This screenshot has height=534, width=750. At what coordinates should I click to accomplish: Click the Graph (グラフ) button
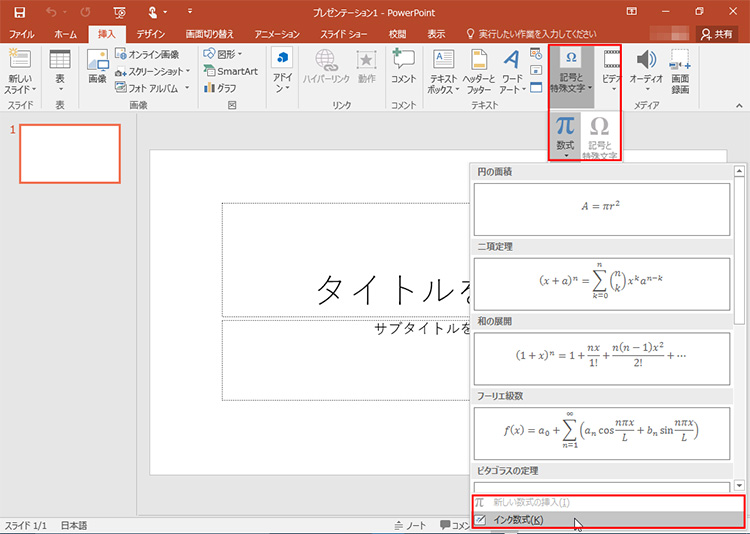click(x=225, y=88)
